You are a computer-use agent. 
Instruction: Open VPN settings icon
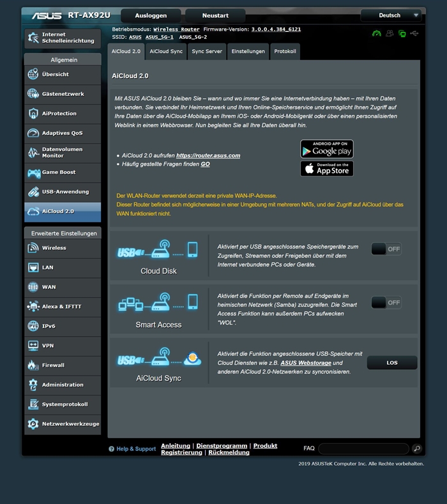coord(33,346)
